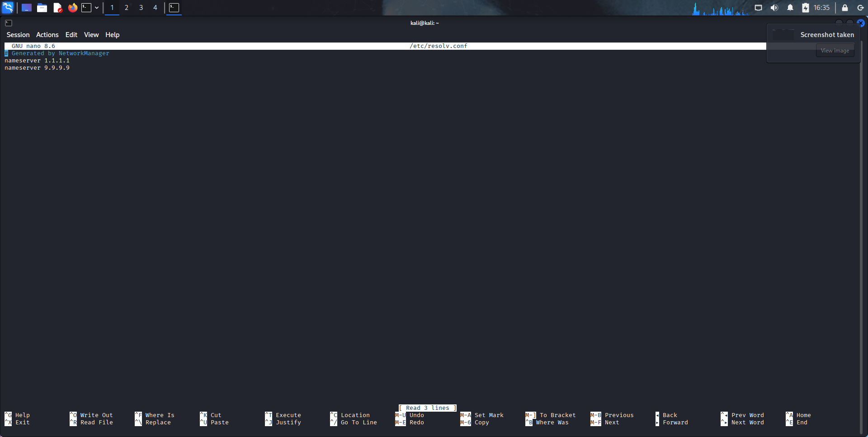This screenshot has width=868, height=437.
Task: Click the M-B Previous shortcut label
Action: click(x=612, y=415)
